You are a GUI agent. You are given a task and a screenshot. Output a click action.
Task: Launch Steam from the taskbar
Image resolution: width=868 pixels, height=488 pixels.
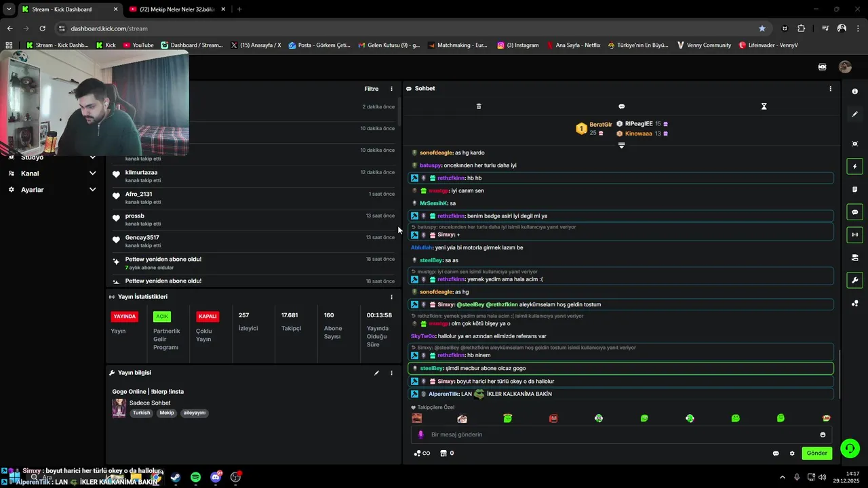[x=176, y=477]
